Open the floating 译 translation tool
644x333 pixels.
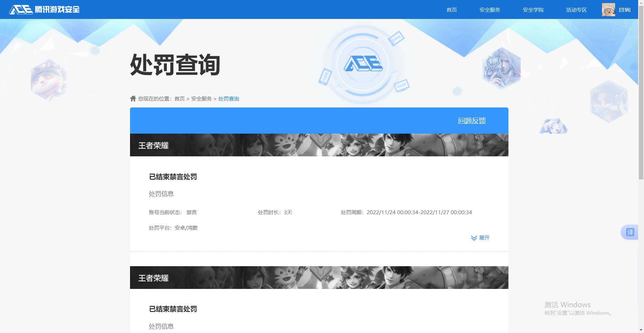(x=631, y=232)
